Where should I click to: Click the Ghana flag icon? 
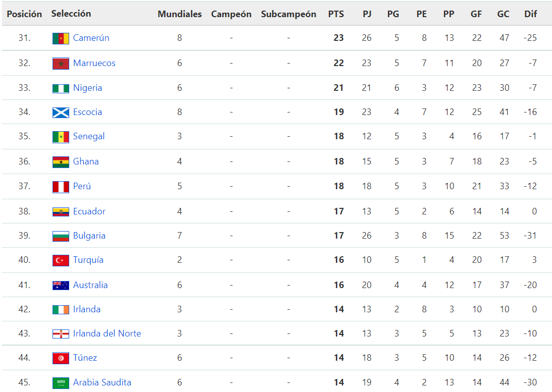(x=61, y=162)
